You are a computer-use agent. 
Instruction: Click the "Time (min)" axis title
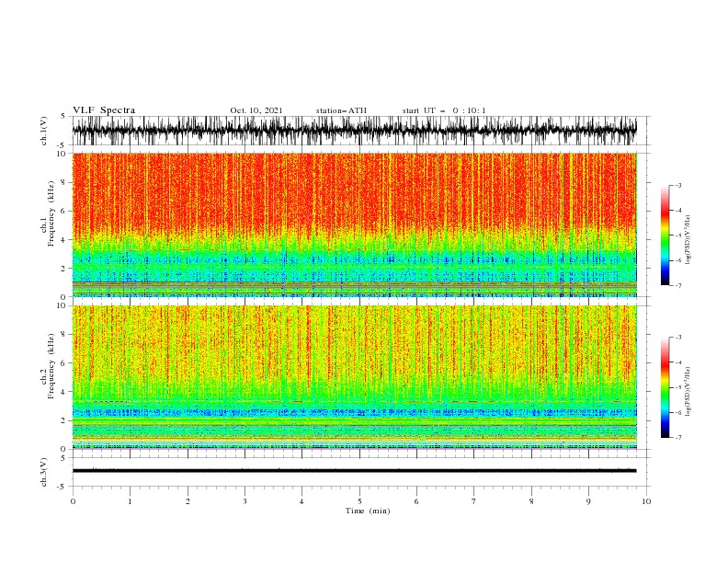click(368, 511)
